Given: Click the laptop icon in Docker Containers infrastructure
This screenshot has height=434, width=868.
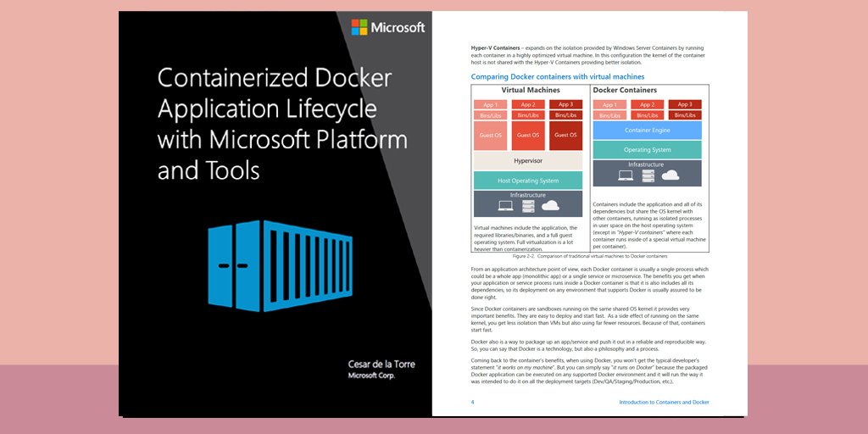Looking at the screenshot, I should pos(626,175).
